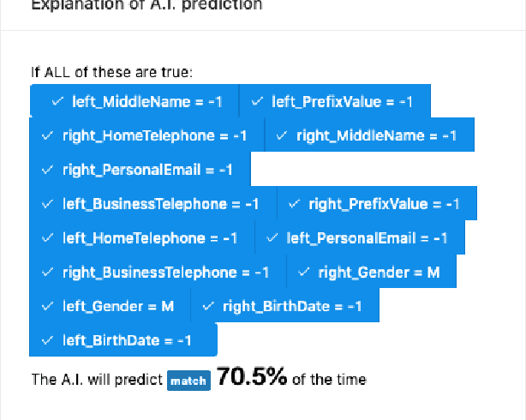The width and height of the screenshot is (526, 420).
Task: Click the Explanation of A.I. prediction heading
Action: pos(146,5)
